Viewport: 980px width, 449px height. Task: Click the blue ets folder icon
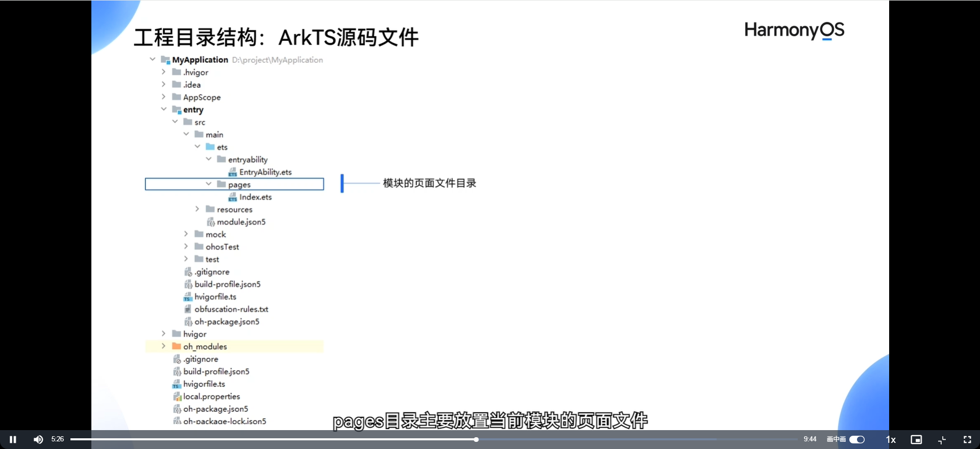[x=210, y=146]
